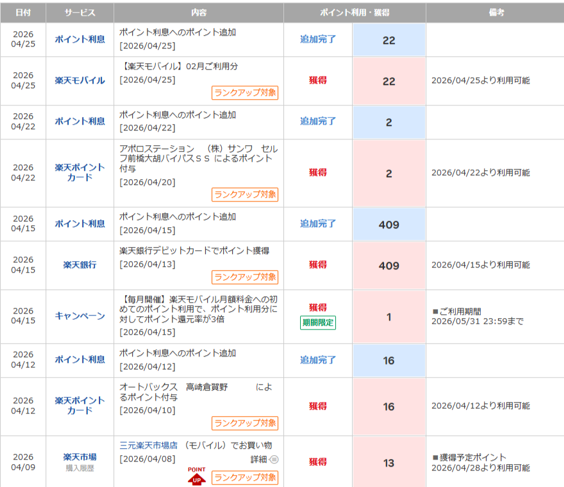564x487 pixels.
Task: Click 2026/04/28より利用可能 remark
Action: pos(481,468)
